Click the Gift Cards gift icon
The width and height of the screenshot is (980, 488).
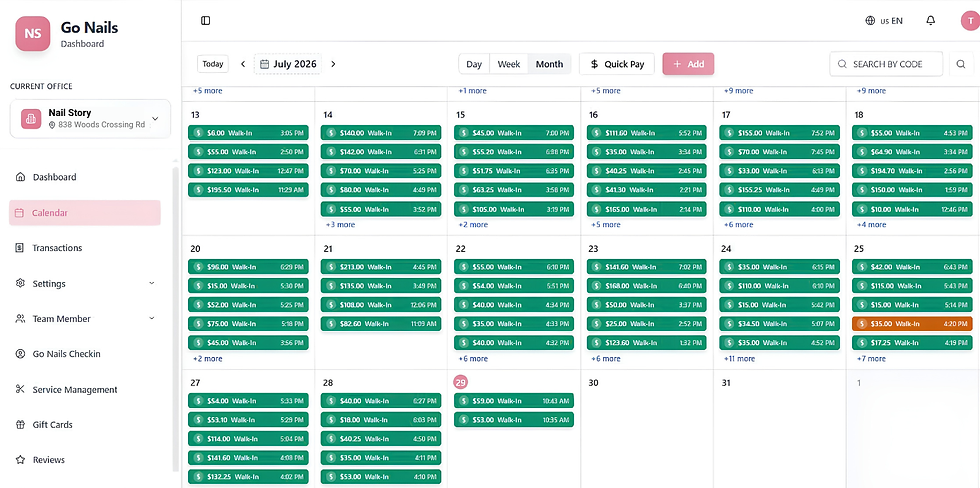[x=20, y=425]
